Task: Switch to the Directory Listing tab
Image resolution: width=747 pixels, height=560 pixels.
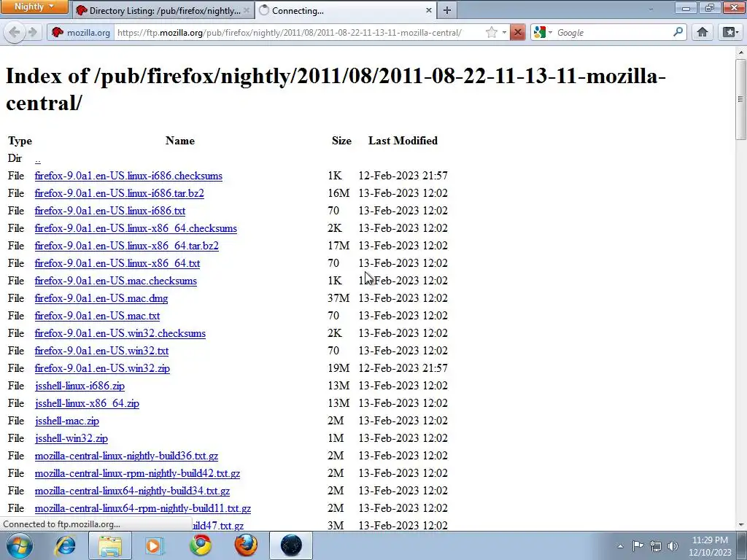Action: [x=163, y=10]
